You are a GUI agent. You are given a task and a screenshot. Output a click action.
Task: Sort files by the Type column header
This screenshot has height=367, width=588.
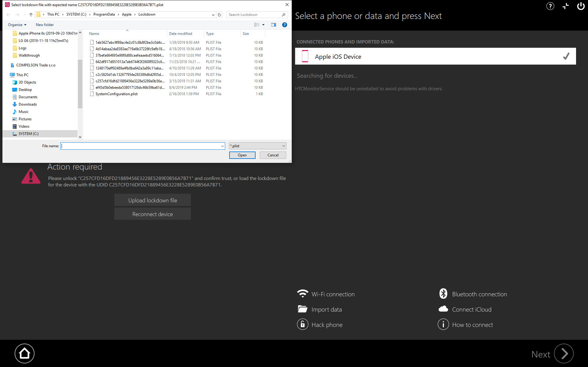coord(222,34)
